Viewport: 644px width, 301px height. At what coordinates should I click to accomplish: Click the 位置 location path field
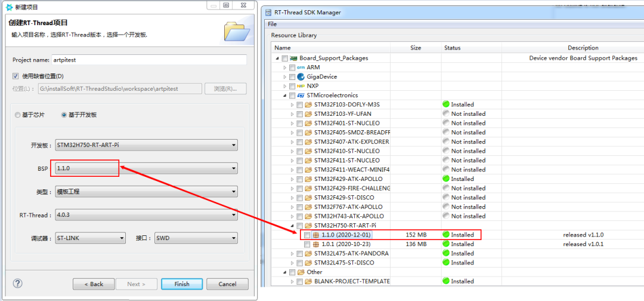coord(120,88)
